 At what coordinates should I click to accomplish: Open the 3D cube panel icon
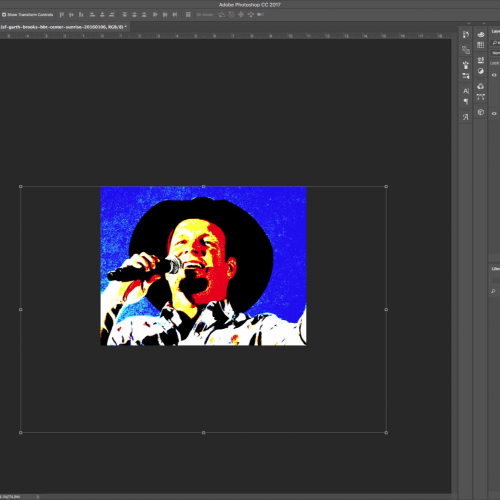click(x=480, y=112)
